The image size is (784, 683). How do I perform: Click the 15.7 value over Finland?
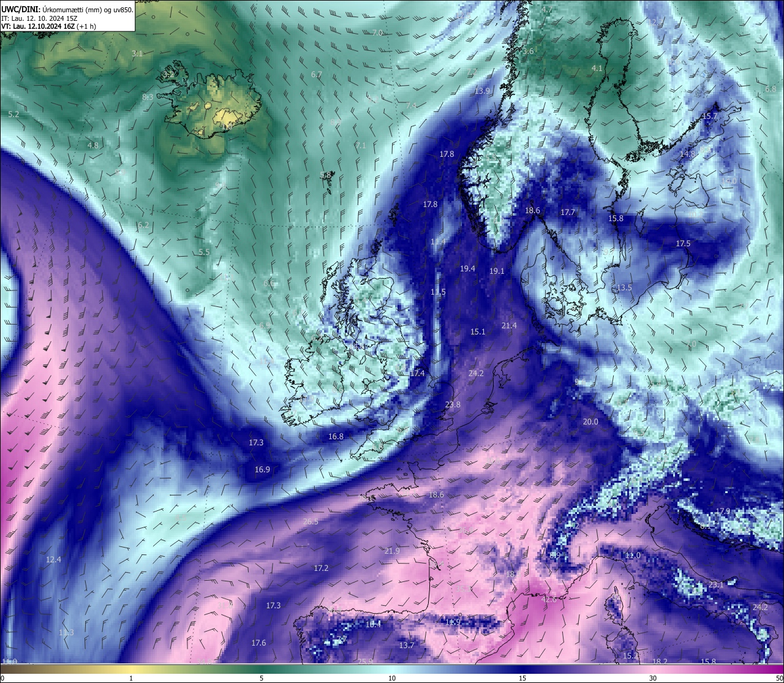click(710, 116)
